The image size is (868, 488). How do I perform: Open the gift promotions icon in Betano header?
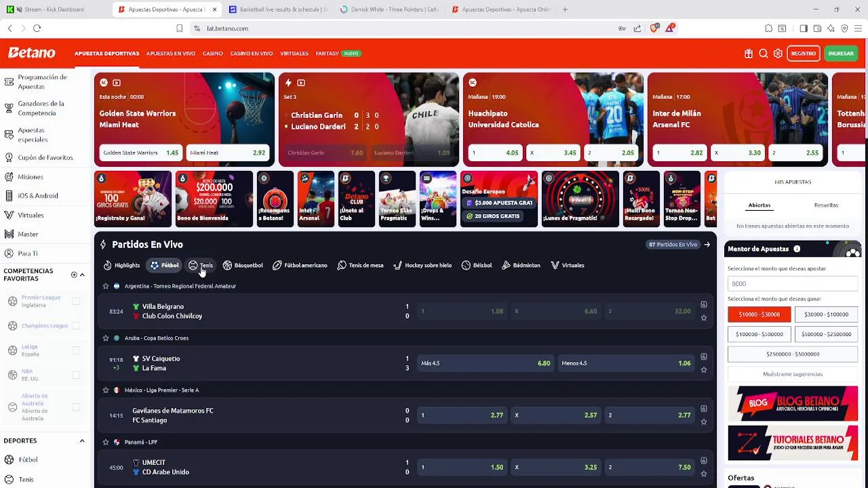click(x=749, y=54)
